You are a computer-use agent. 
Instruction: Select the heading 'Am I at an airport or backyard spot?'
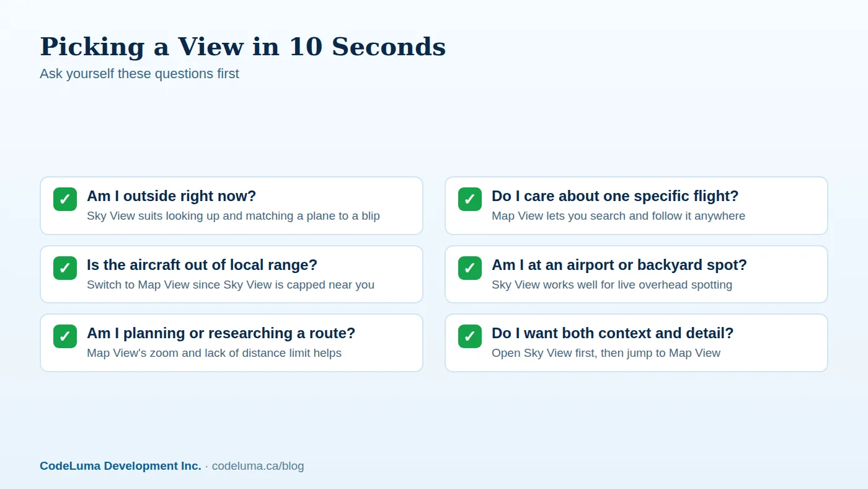coord(619,265)
